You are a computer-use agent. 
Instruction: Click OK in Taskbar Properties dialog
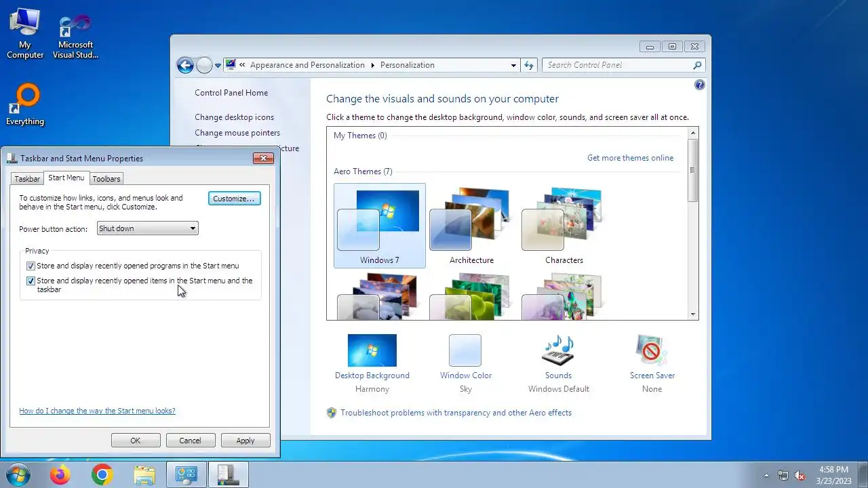coord(136,441)
